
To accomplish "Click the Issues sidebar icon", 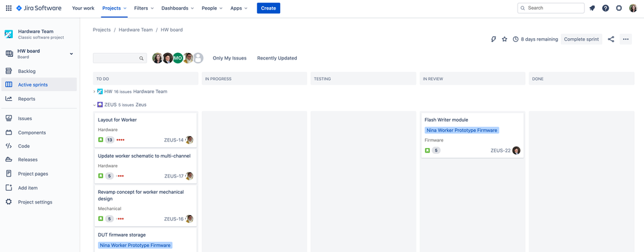I will 8,118.
